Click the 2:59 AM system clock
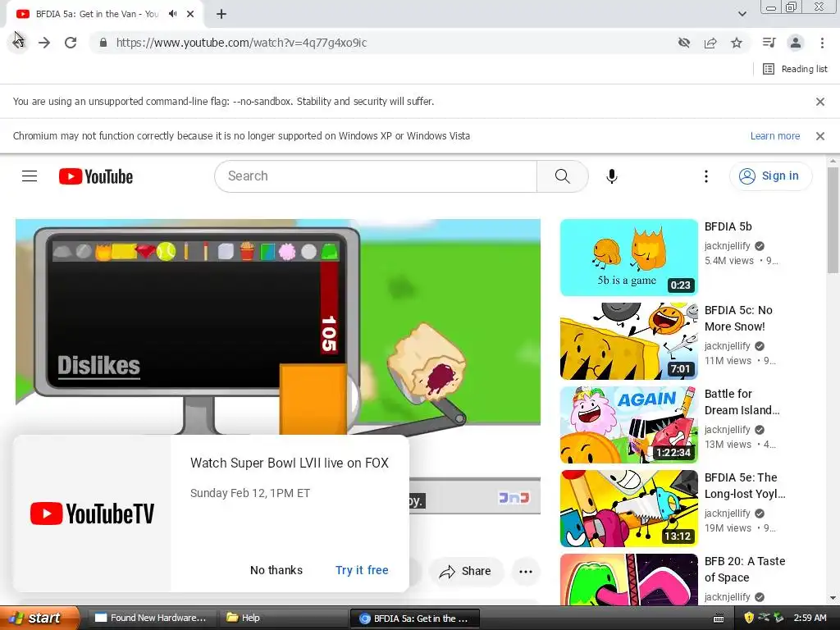Viewport: 840px width, 630px height. (810, 618)
